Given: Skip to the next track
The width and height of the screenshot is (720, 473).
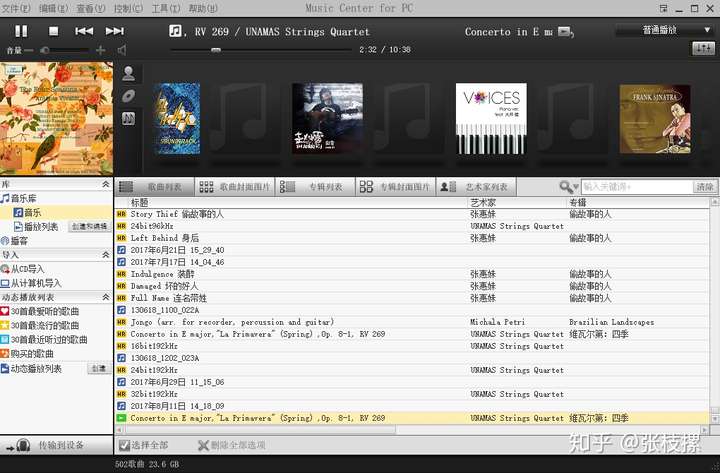Looking at the screenshot, I should (x=114, y=31).
